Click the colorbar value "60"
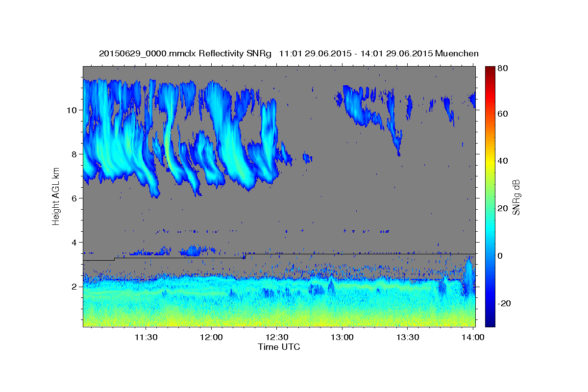This screenshot has height=392, width=588. point(503,114)
